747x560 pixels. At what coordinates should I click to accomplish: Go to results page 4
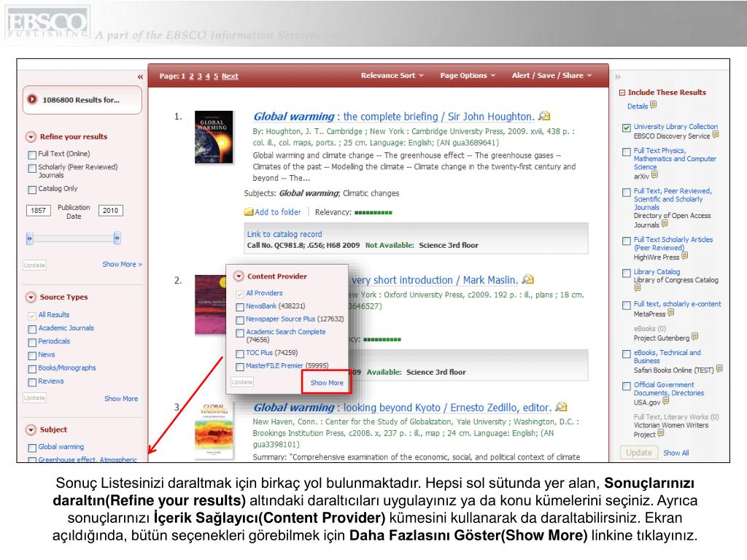(x=208, y=76)
